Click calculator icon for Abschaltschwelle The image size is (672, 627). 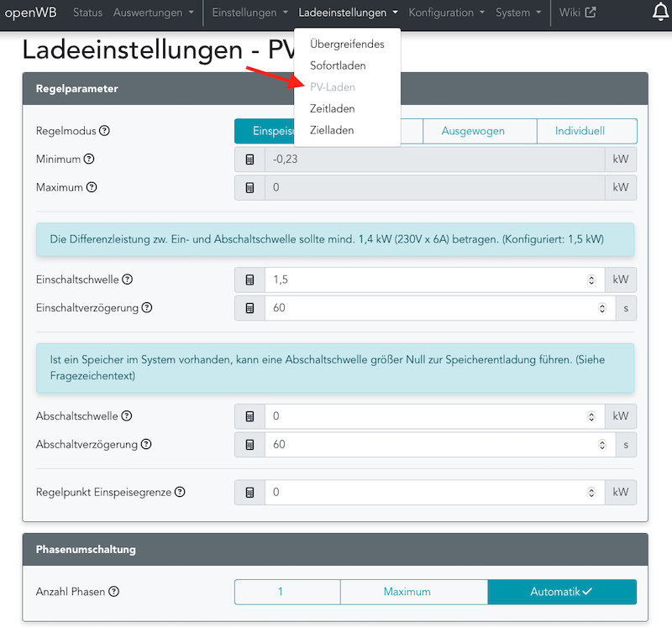pos(249,416)
